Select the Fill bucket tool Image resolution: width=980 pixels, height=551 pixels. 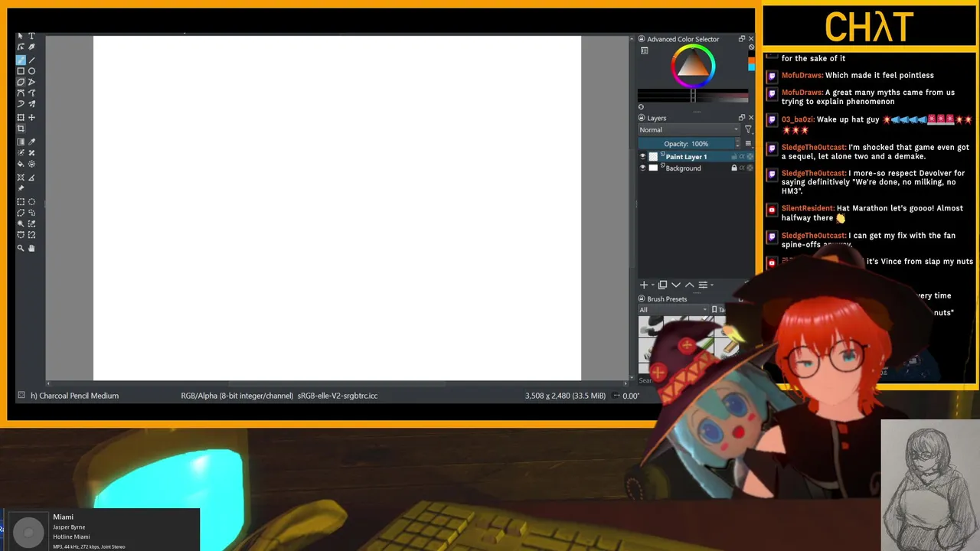tap(21, 165)
